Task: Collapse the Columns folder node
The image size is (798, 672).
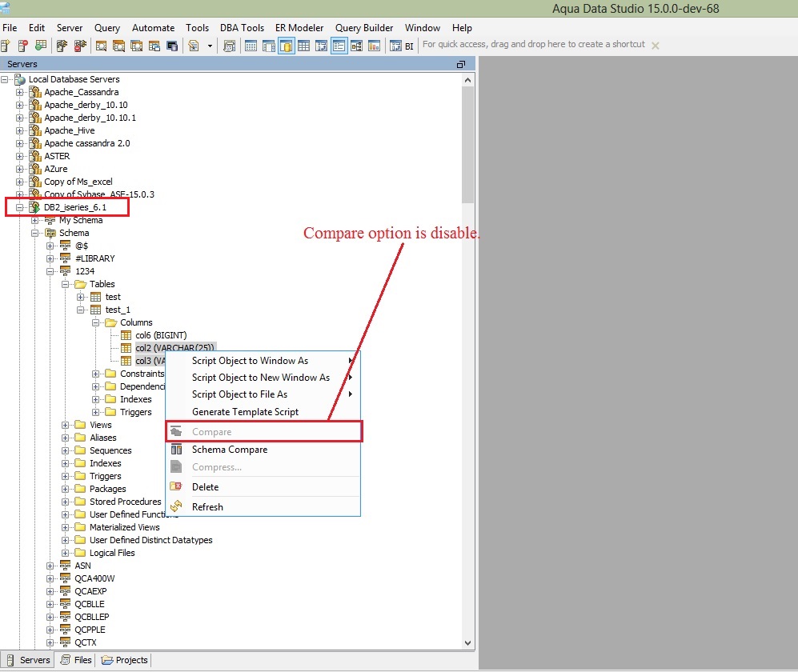Action: [96, 322]
